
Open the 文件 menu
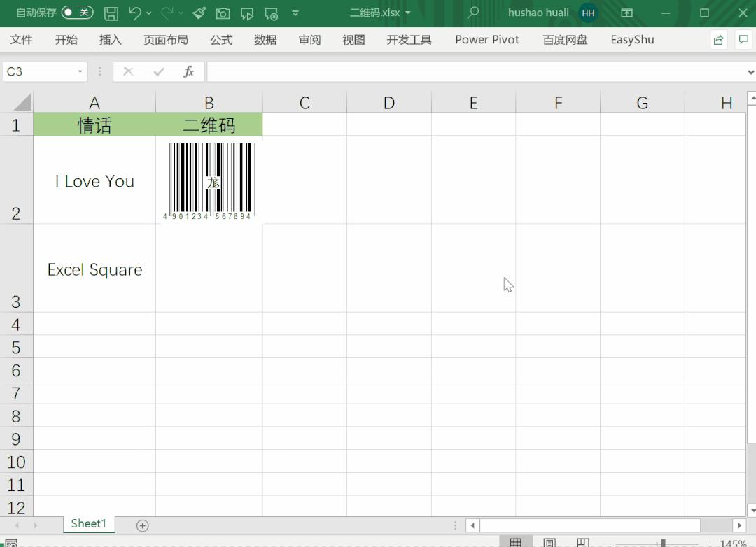[21, 40]
